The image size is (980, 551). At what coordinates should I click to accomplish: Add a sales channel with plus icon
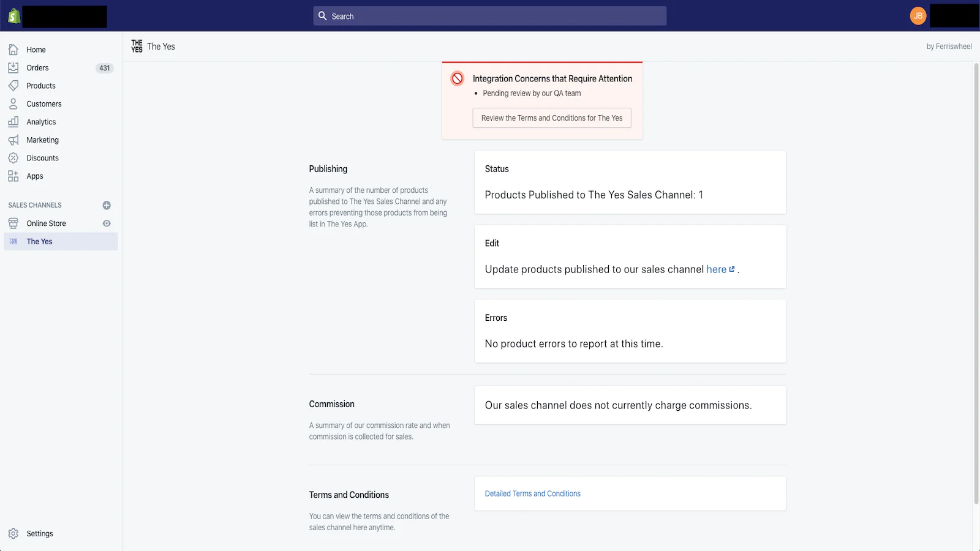tap(107, 205)
